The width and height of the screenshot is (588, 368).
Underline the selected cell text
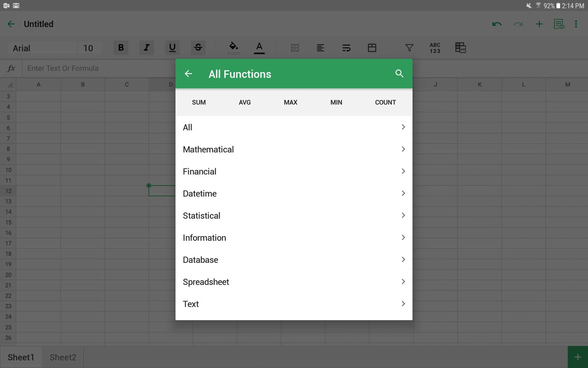(172, 47)
